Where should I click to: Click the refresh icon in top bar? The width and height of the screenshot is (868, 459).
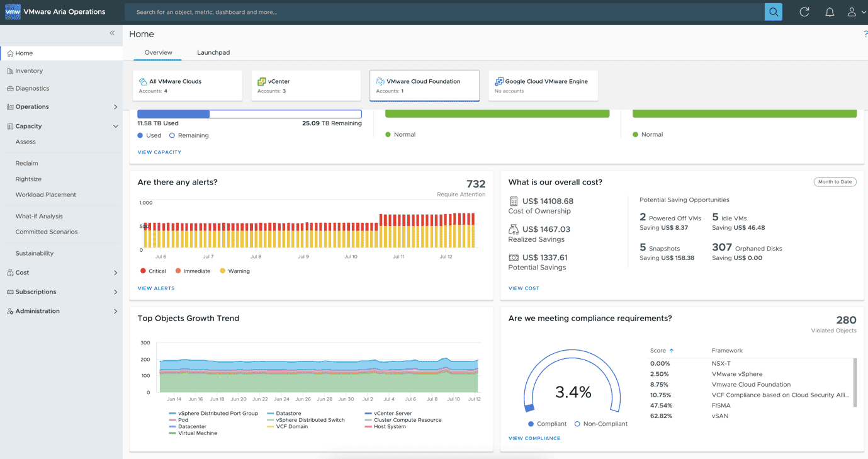(x=804, y=12)
